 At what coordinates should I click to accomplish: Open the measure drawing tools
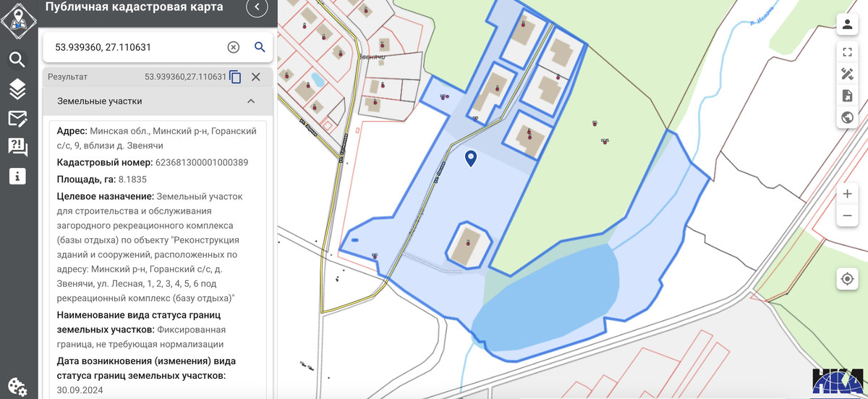(x=847, y=74)
